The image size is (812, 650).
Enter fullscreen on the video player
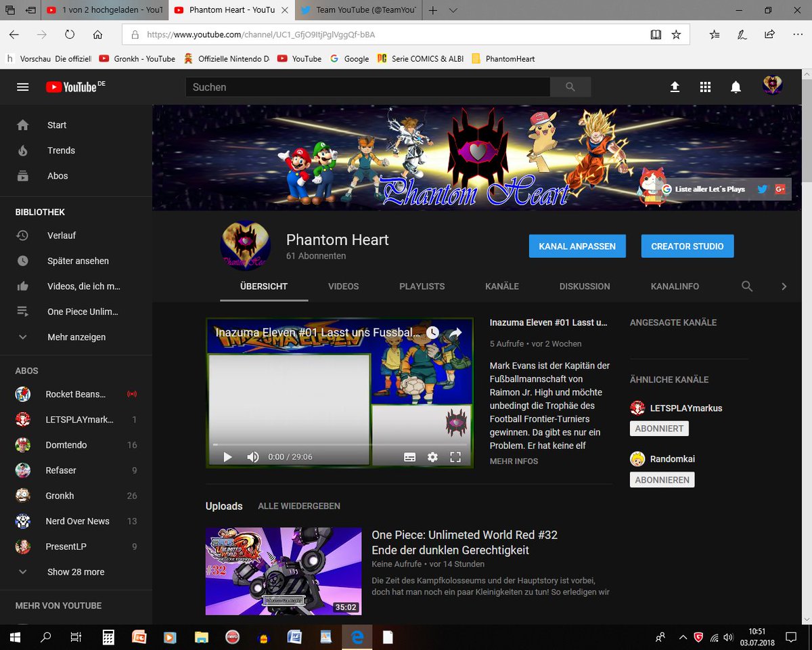(455, 457)
